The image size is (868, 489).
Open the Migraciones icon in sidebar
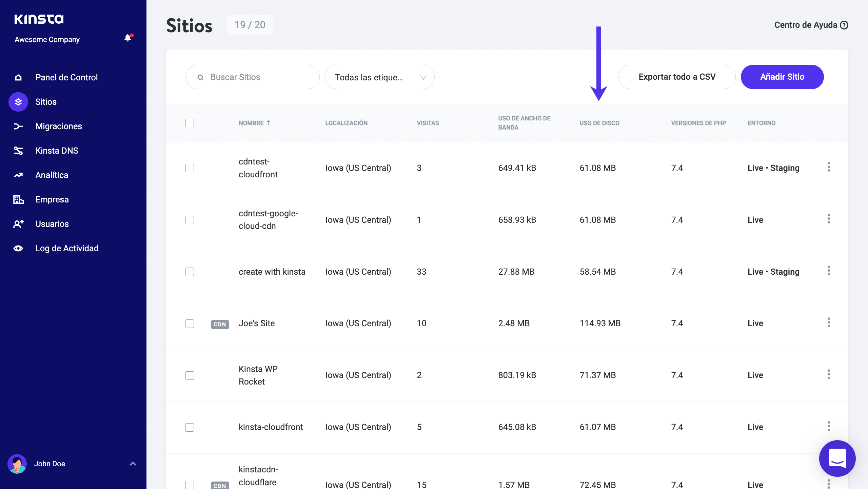[18, 126]
